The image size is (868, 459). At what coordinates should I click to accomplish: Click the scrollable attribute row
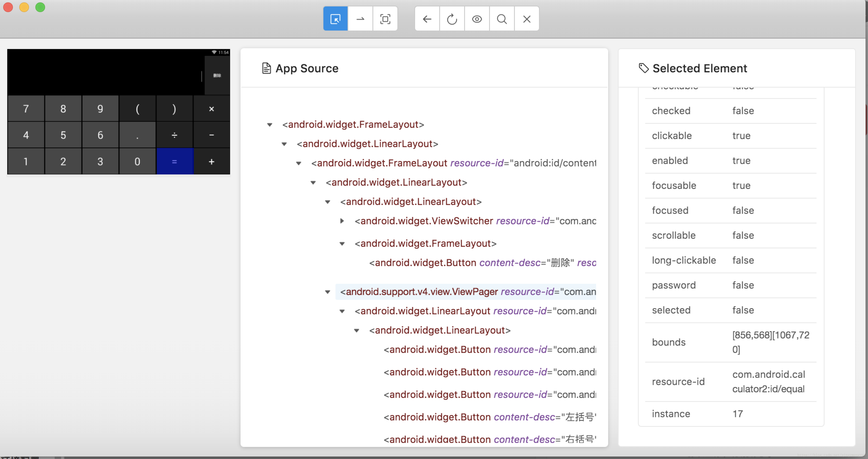click(730, 235)
